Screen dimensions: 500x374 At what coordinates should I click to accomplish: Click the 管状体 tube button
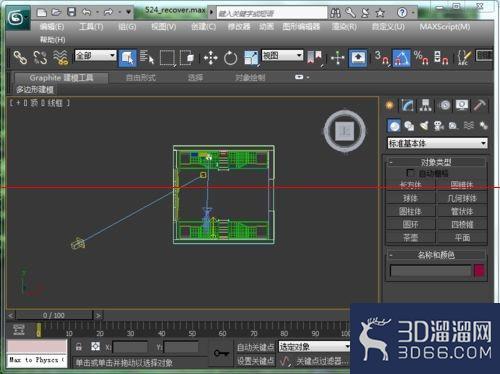[x=462, y=211]
